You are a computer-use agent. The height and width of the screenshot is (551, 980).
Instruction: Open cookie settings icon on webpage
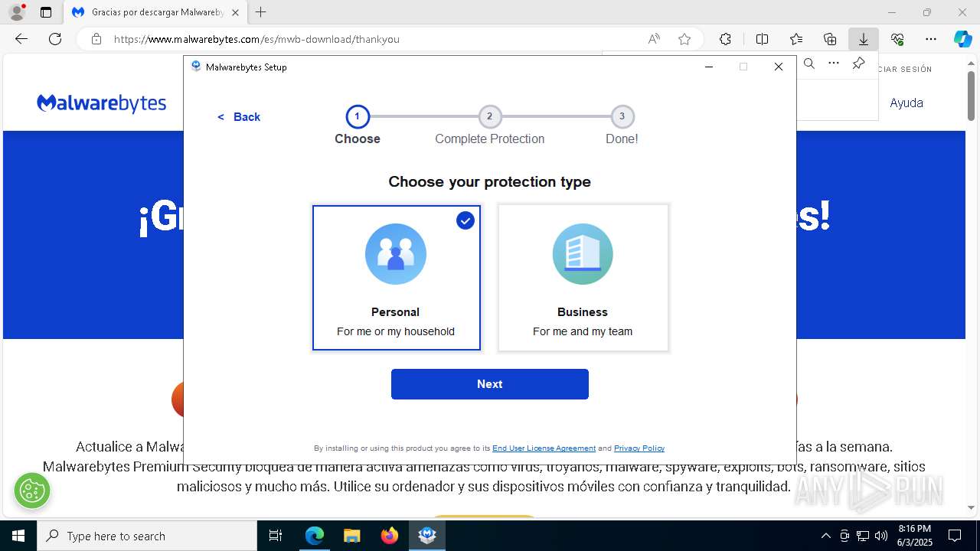click(32, 491)
